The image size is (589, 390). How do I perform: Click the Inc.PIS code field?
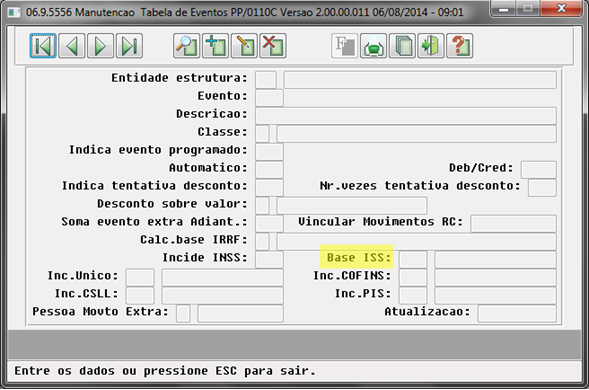(413, 296)
